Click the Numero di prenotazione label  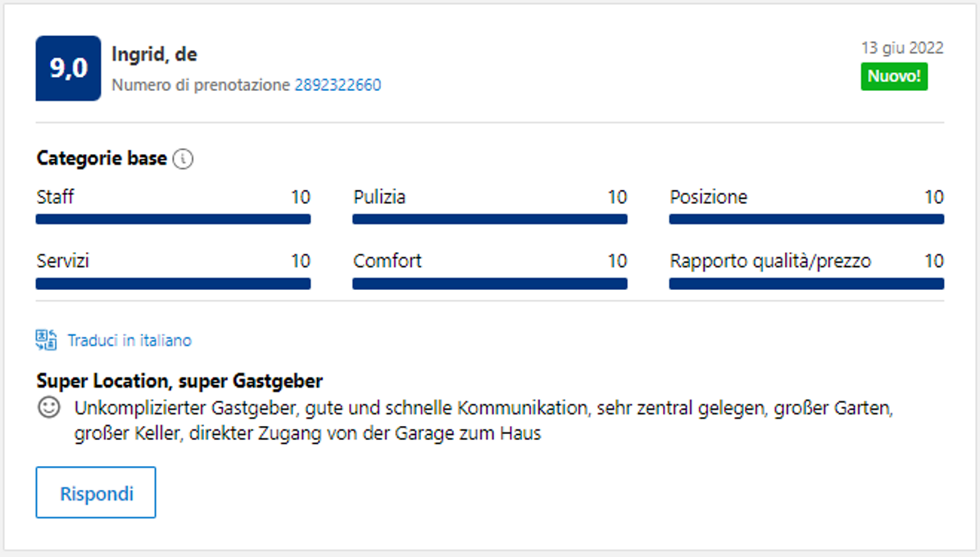[201, 85]
